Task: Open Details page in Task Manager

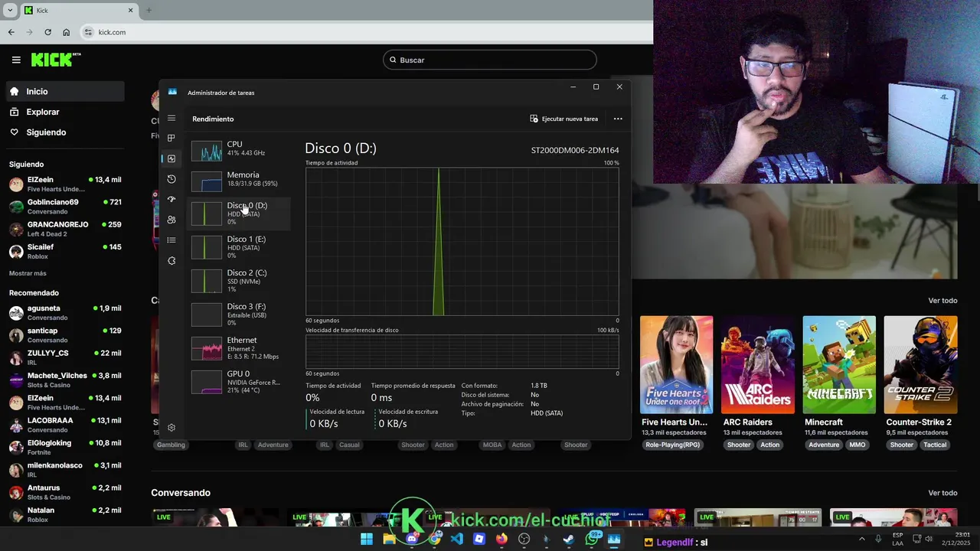Action: coord(171,240)
